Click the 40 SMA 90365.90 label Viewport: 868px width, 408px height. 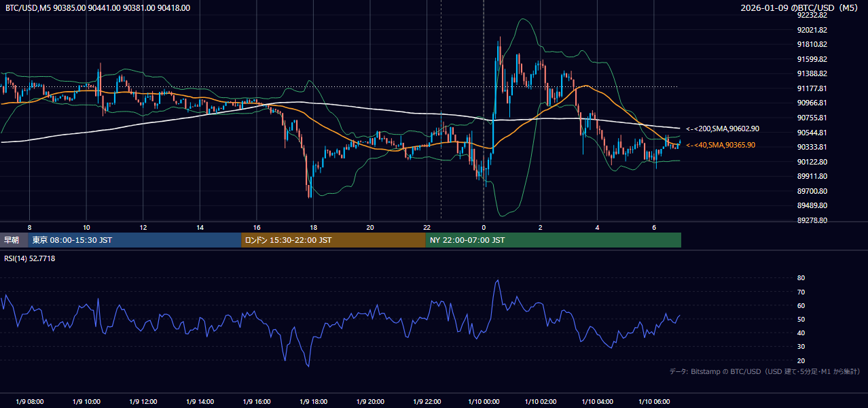[x=720, y=145]
